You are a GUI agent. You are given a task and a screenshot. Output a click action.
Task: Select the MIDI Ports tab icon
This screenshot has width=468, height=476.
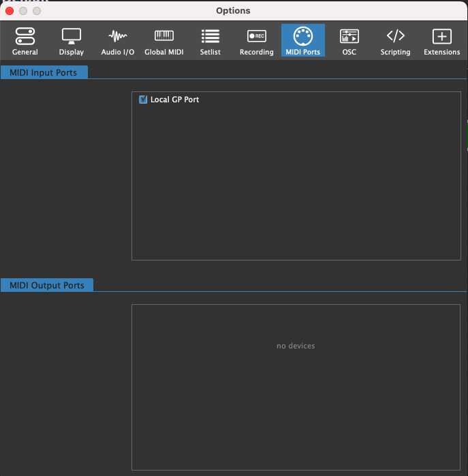click(303, 41)
